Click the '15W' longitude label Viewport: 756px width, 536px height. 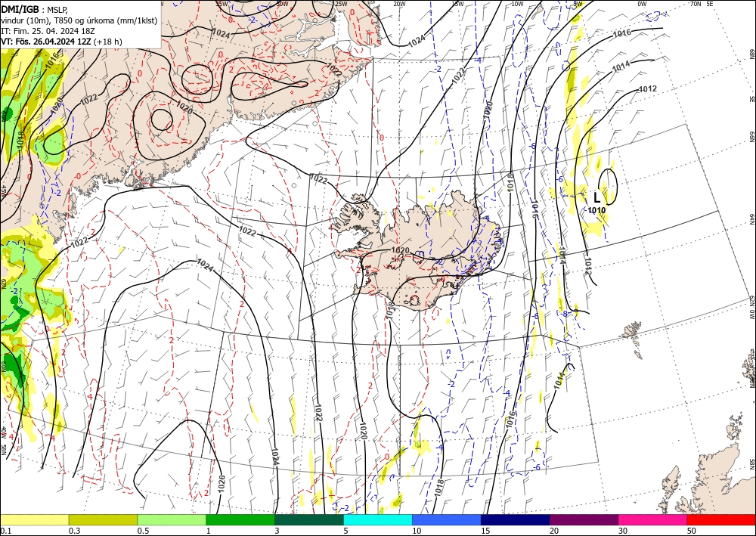point(457,3)
